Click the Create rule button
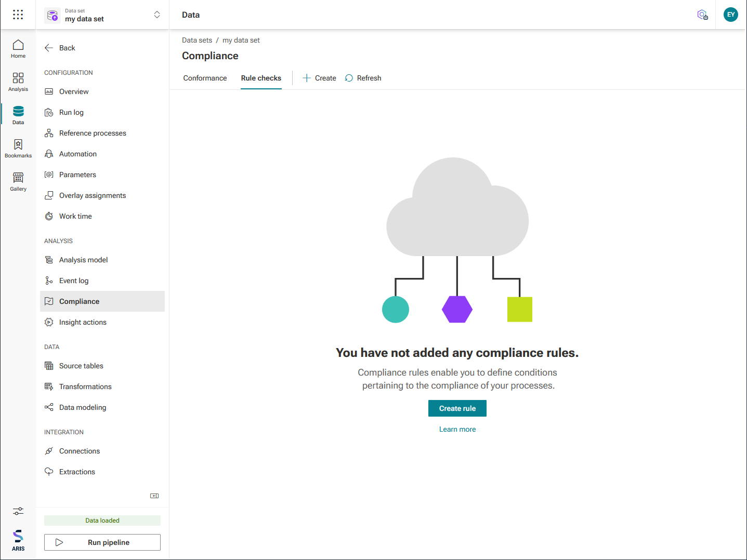 [x=457, y=408]
